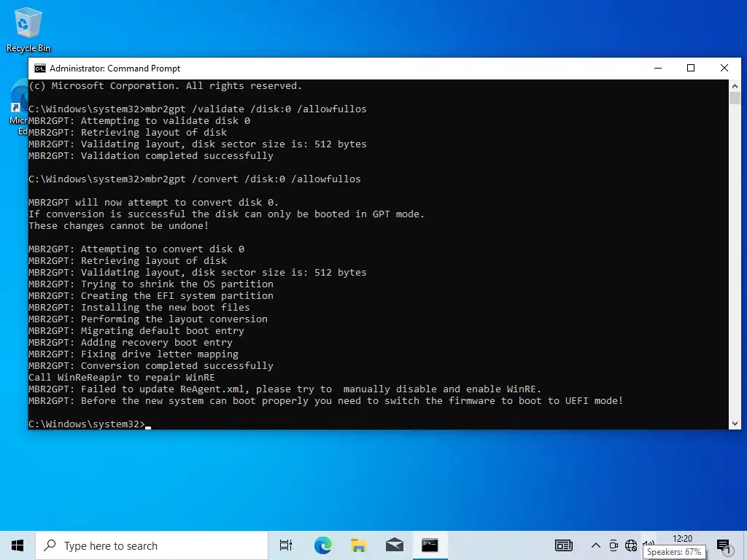Open the Mail app from taskbar

point(395,545)
